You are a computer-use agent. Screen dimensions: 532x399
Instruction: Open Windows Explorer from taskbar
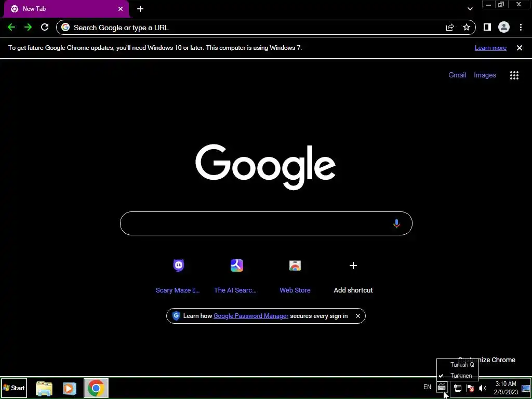[x=44, y=388]
